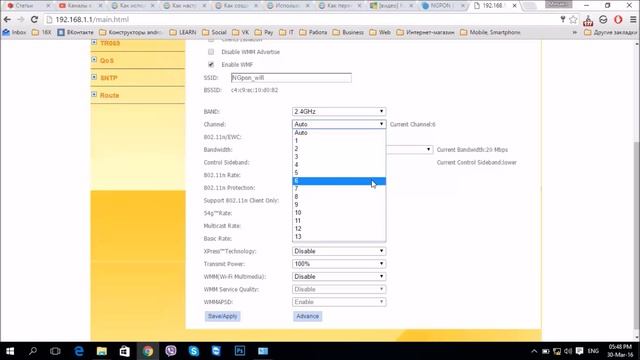Open action center notifications icon
This screenshot has width=640, height=360.
pos(579,351)
